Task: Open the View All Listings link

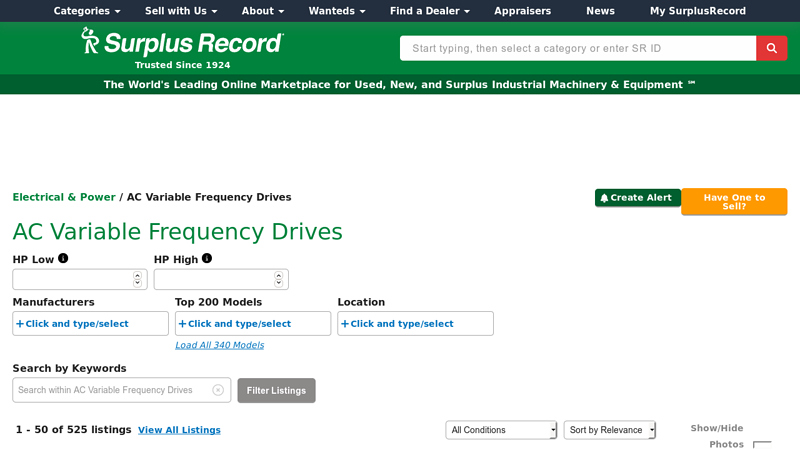Action: tap(179, 430)
